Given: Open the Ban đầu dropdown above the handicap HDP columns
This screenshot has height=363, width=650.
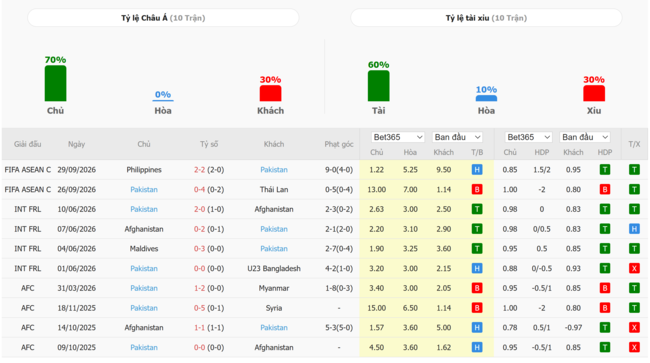Looking at the screenshot, I should click(x=585, y=137).
